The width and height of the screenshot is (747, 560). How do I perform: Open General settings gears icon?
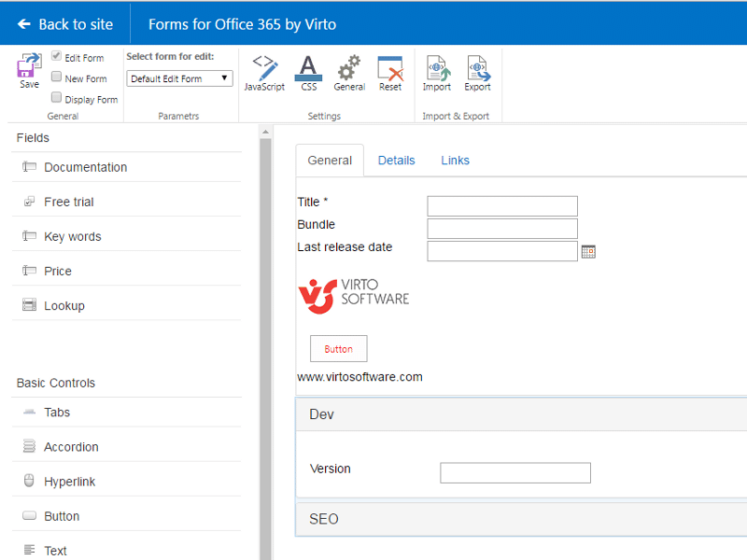point(348,67)
